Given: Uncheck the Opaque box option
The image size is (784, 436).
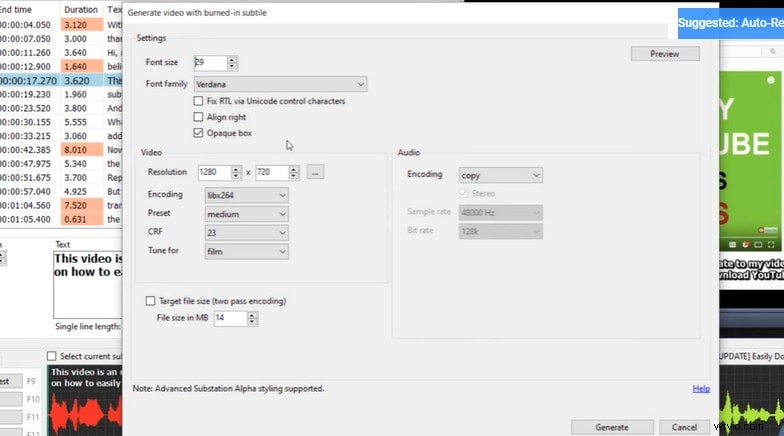Looking at the screenshot, I should [198, 132].
